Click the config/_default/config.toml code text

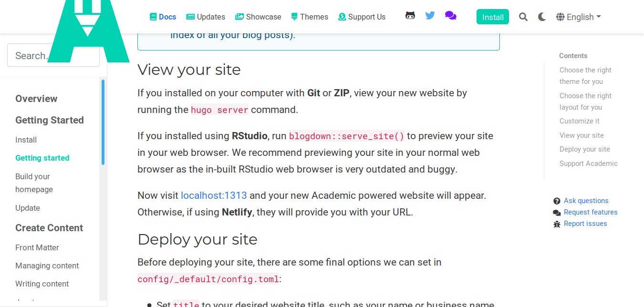[x=208, y=279]
